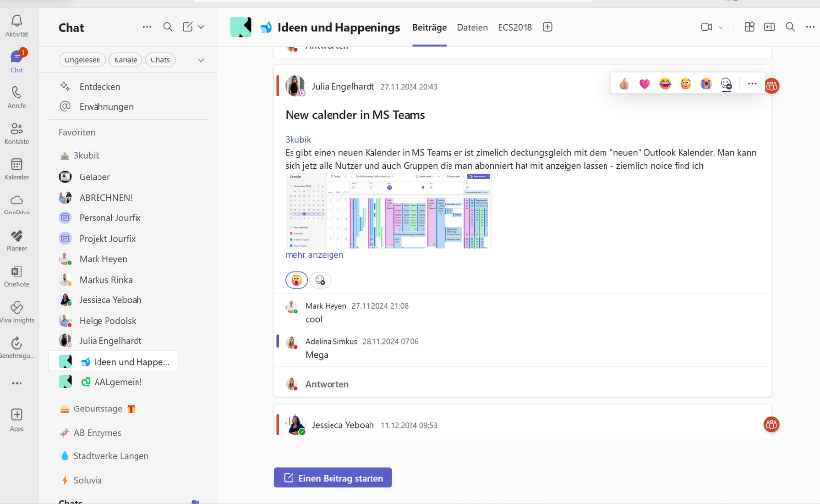Click Antworten under Adelina's reply
Screen dimensions: 820x504
[327, 384]
